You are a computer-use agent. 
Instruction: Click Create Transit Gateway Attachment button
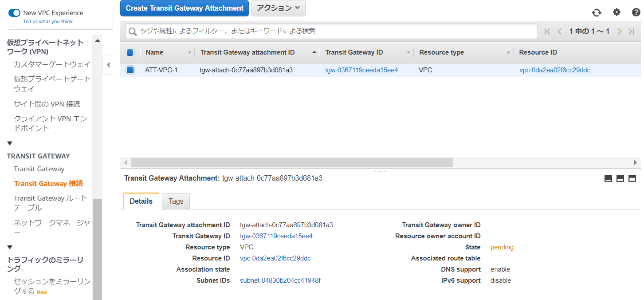pos(185,8)
